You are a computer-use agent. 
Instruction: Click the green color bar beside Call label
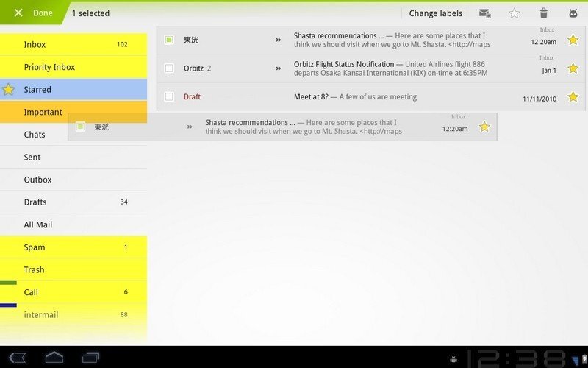(8, 283)
